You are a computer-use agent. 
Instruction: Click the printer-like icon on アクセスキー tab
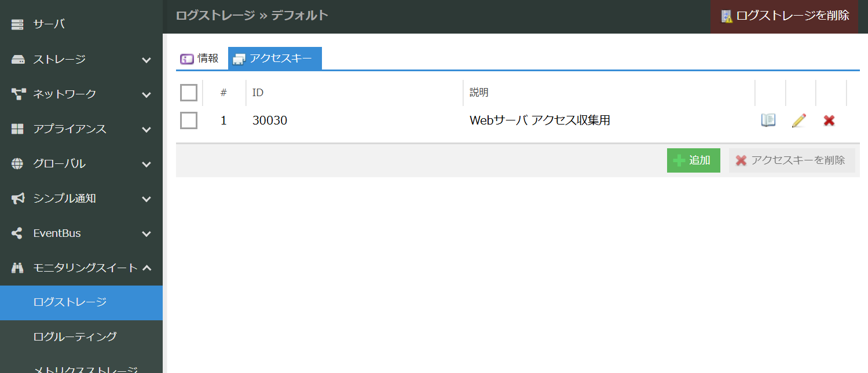[239, 59]
